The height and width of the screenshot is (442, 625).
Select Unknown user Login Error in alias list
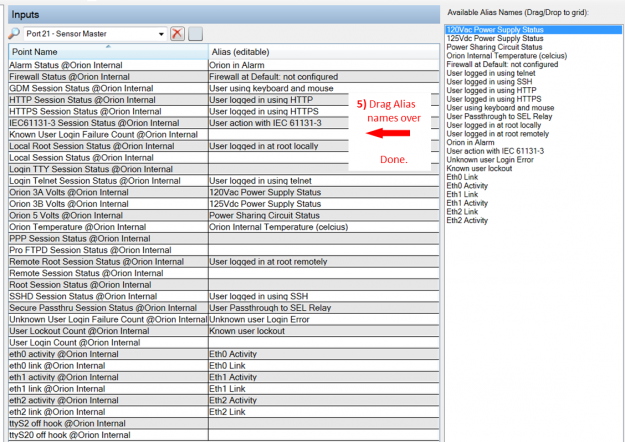tap(490, 160)
